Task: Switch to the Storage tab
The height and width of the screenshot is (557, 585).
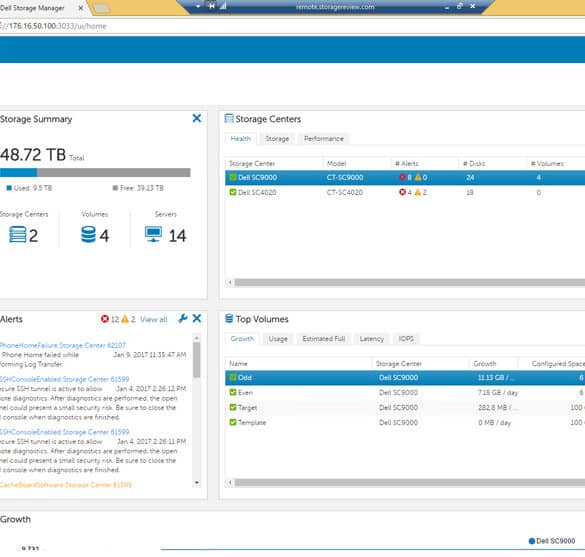Action: (277, 139)
